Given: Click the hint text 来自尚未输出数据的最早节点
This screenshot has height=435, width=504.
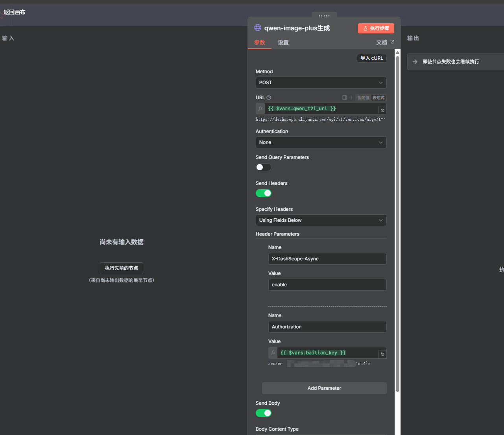Looking at the screenshot, I should pos(122,280).
